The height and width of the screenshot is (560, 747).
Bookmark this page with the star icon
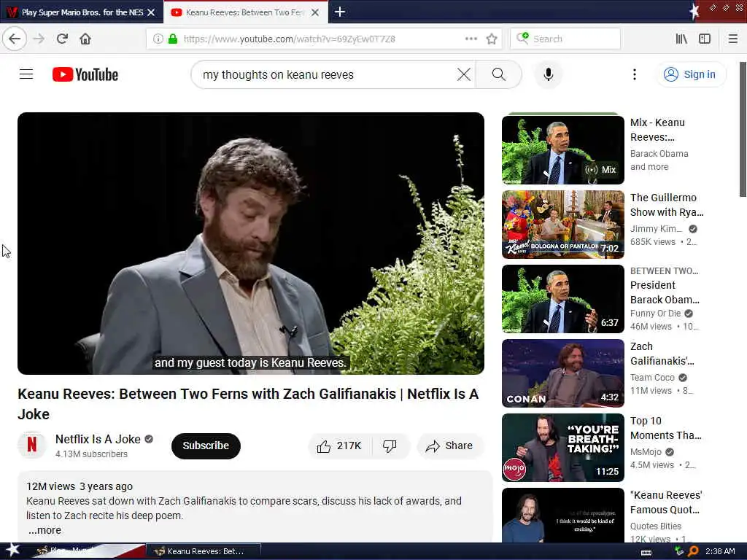point(492,39)
